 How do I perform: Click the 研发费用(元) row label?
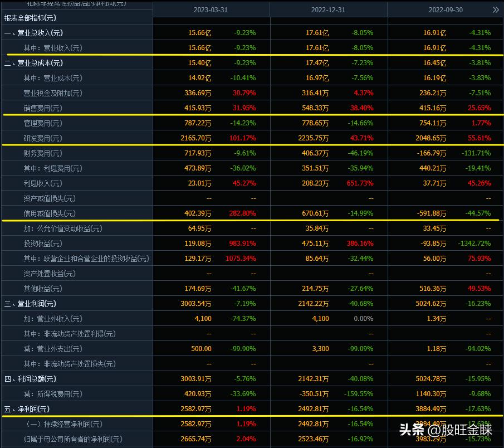[43, 138]
